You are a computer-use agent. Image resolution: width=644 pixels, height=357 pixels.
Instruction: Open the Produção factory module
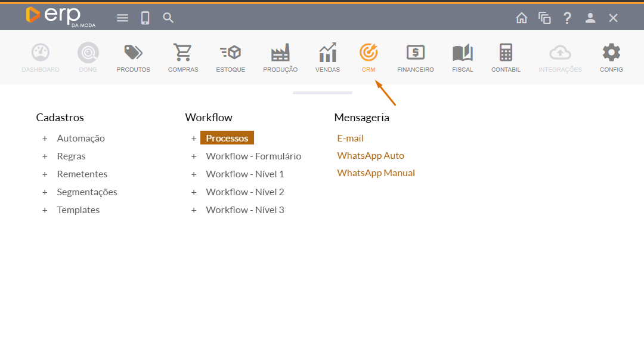click(x=280, y=54)
